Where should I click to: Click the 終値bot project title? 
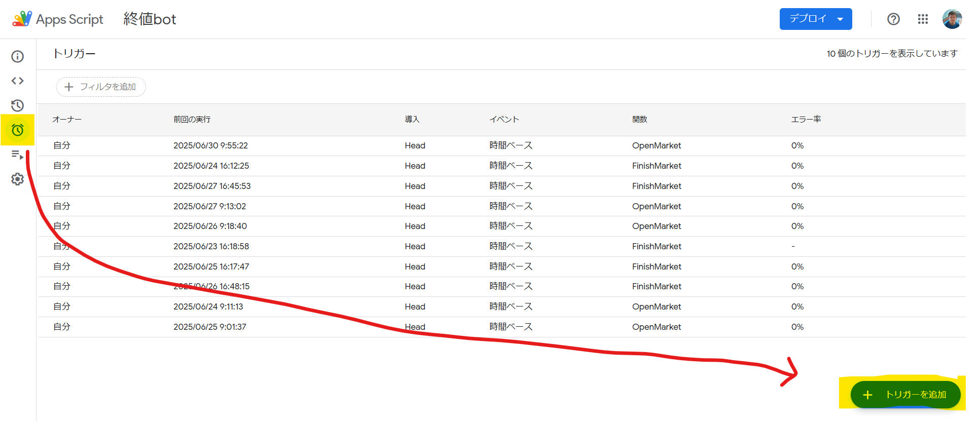(150, 19)
